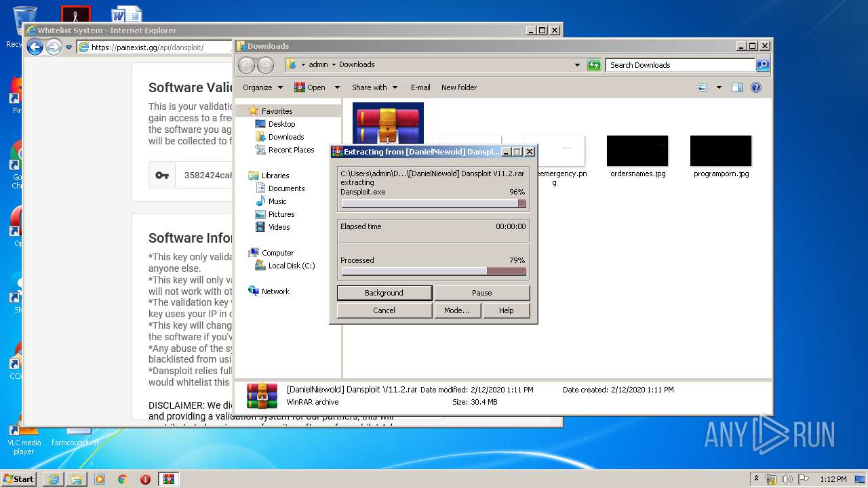Select the Word document desktop shortcut
This screenshot has width=868, height=488.
127,14
